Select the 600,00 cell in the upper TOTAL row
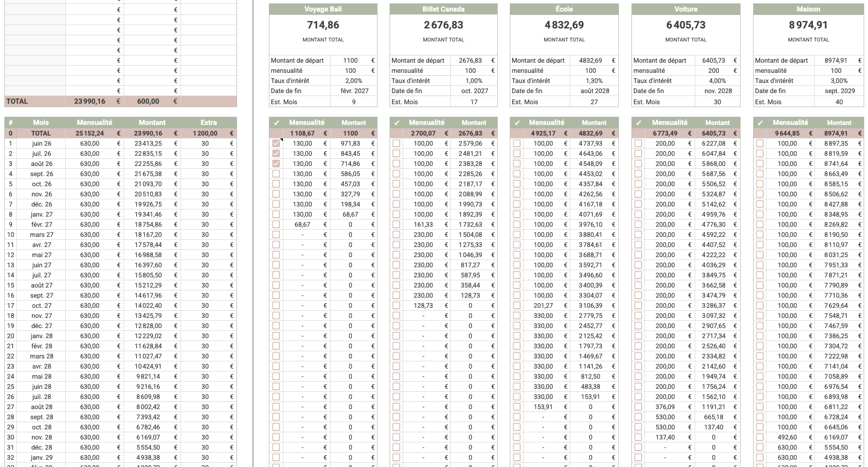The width and height of the screenshot is (868, 467). pos(148,101)
